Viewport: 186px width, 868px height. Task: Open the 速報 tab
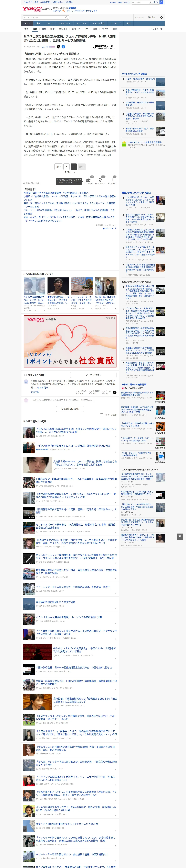[x=38, y=24]
